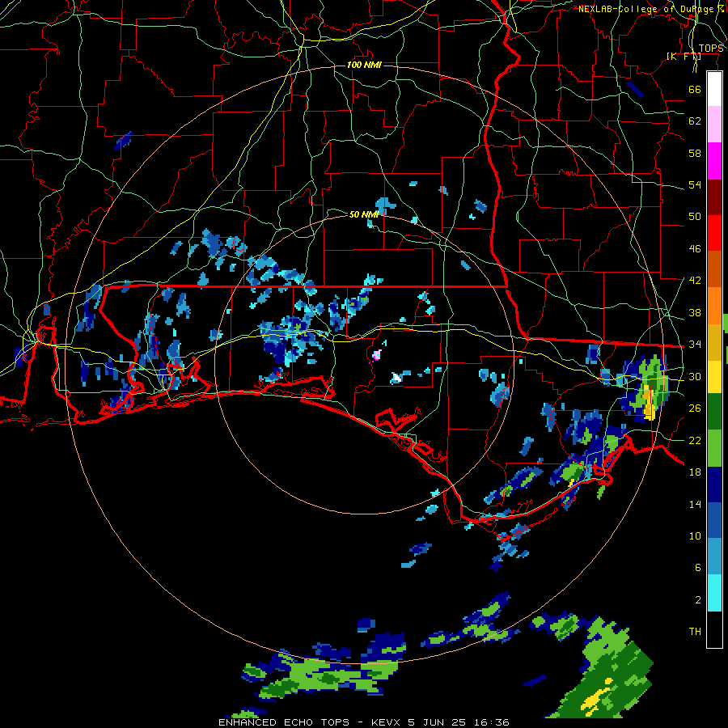
Task: Click the small magenta echo near the radar center
Action: 376,356
